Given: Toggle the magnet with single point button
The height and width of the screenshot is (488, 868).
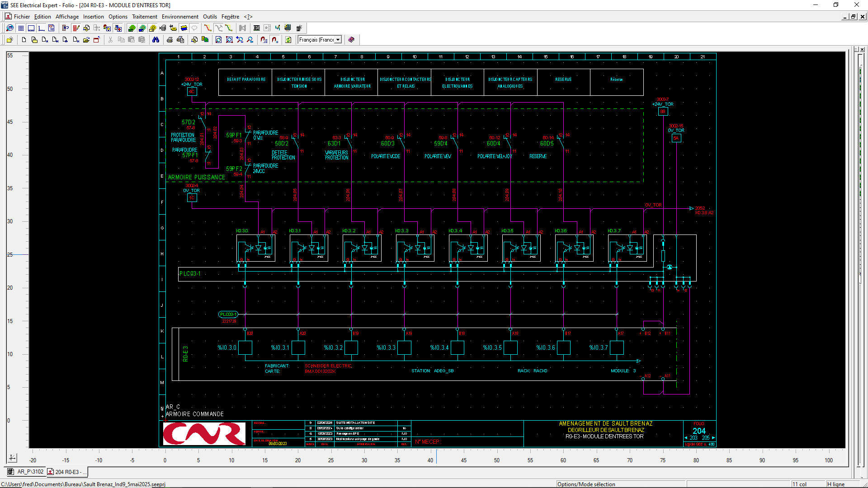Looking at the screenshot, I should point(274,40).
